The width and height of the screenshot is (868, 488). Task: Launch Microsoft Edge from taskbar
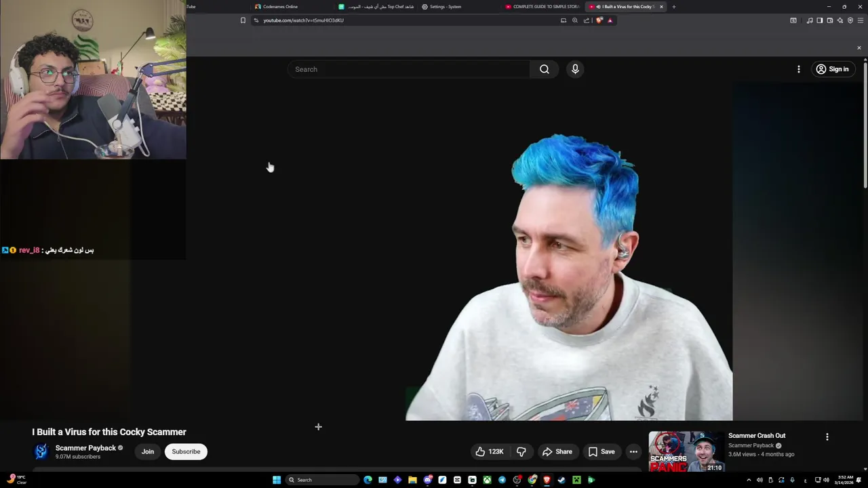368,480
